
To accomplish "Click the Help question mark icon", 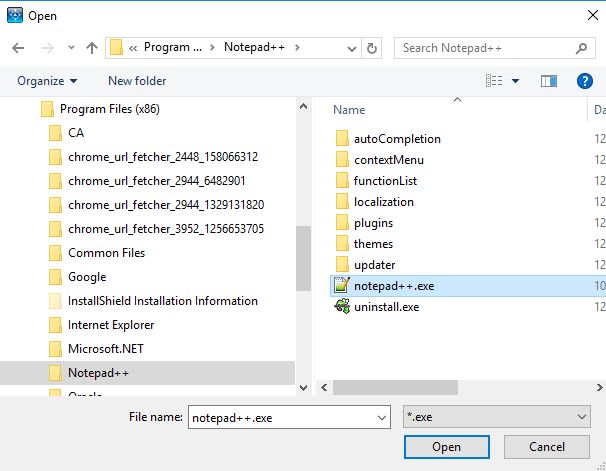I will [585, 81].
